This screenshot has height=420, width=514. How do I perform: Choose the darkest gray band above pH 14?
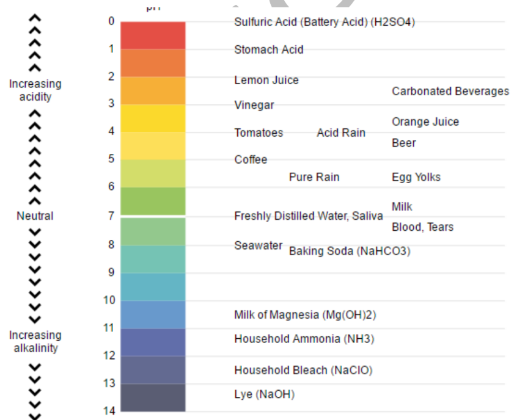coord(153,397)
